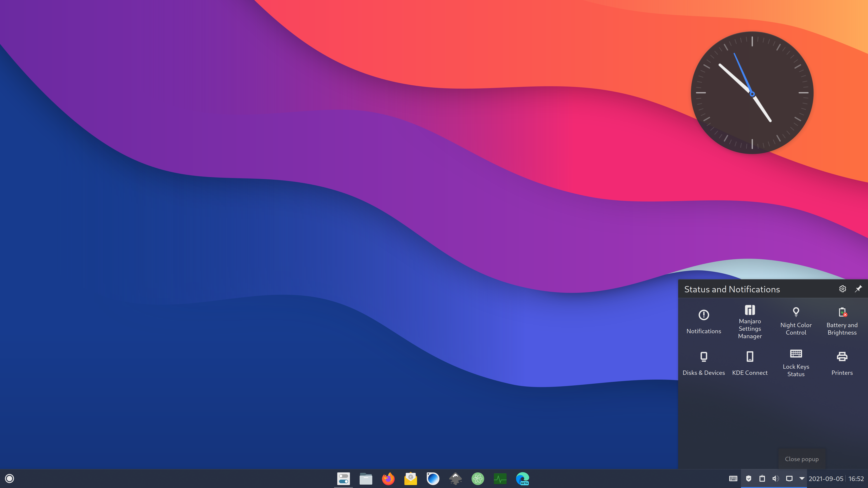Open the calendar from the digital clock
868x488 pixels.
(x=836, y=479)
